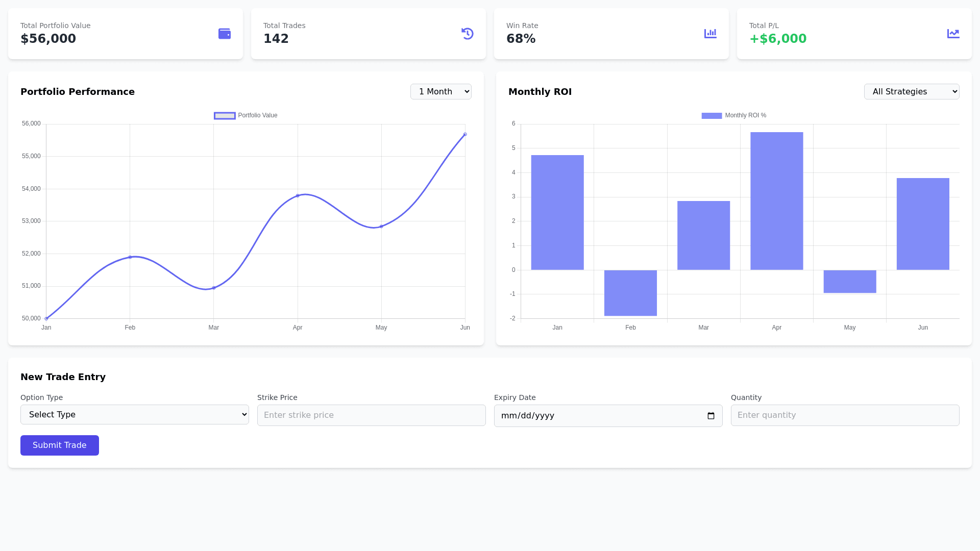
Task: Focus the Enter strike price field
Action: tap(372, 415)
